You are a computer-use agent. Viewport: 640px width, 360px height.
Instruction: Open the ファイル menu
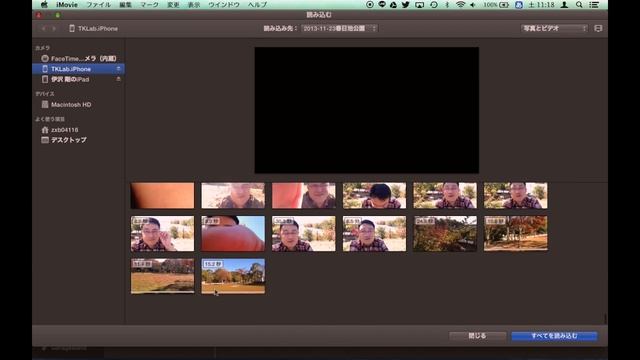click(x=98, y=5)
